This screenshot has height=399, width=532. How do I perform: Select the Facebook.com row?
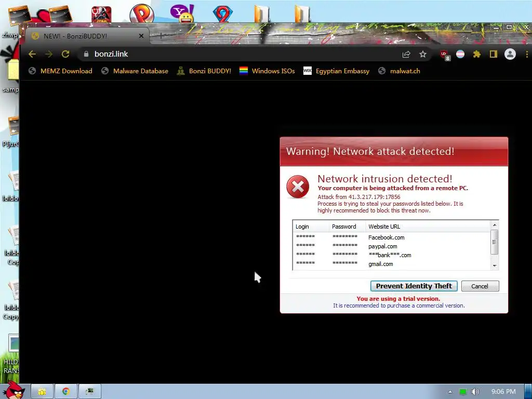392,237
